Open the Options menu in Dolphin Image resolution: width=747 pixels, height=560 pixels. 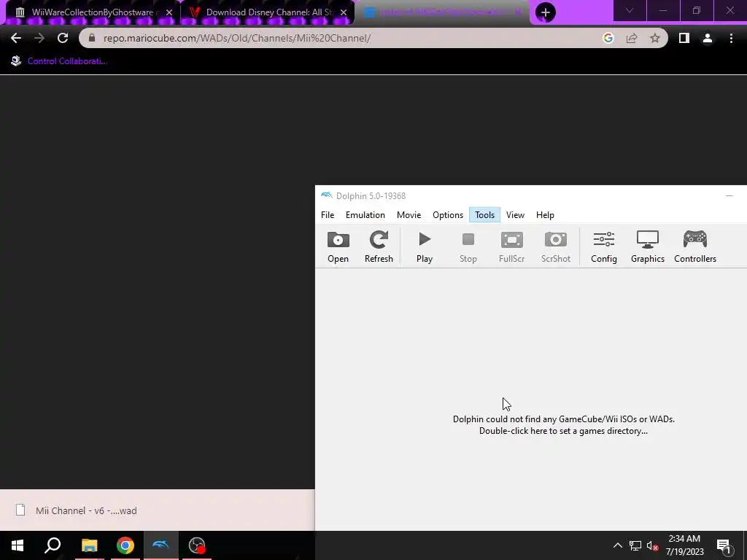coord(448,215)
